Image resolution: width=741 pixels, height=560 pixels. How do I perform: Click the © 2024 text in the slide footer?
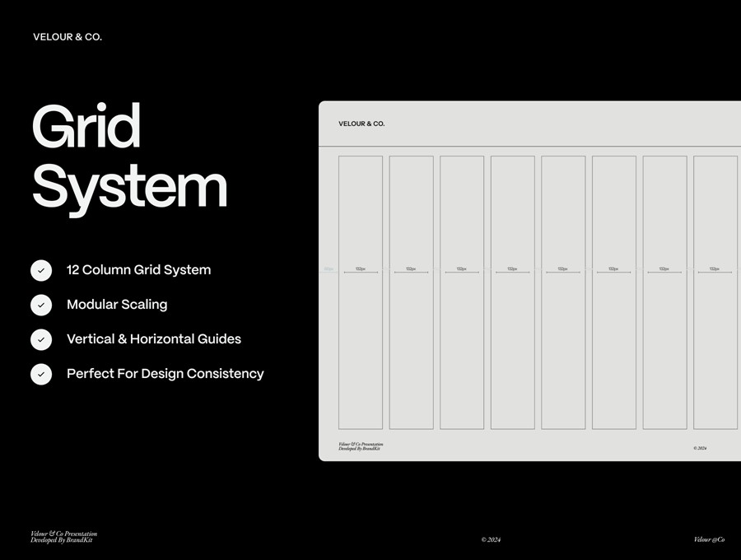coord(491,540)
